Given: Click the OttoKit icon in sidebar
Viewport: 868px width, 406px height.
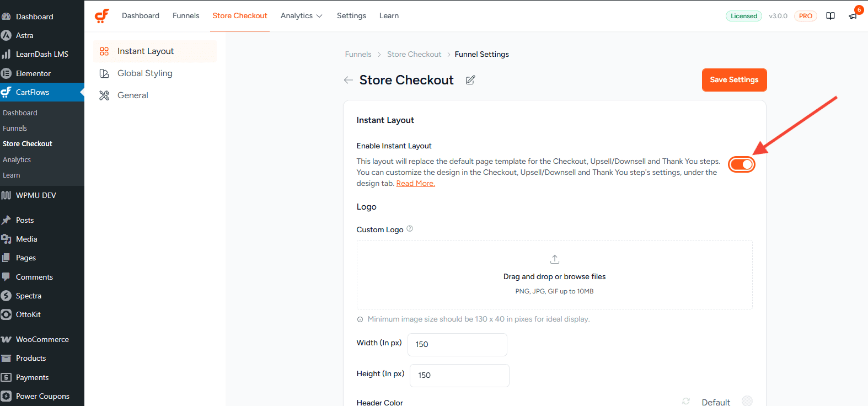Looking at the screenshot, I should [x=6, y=314].
